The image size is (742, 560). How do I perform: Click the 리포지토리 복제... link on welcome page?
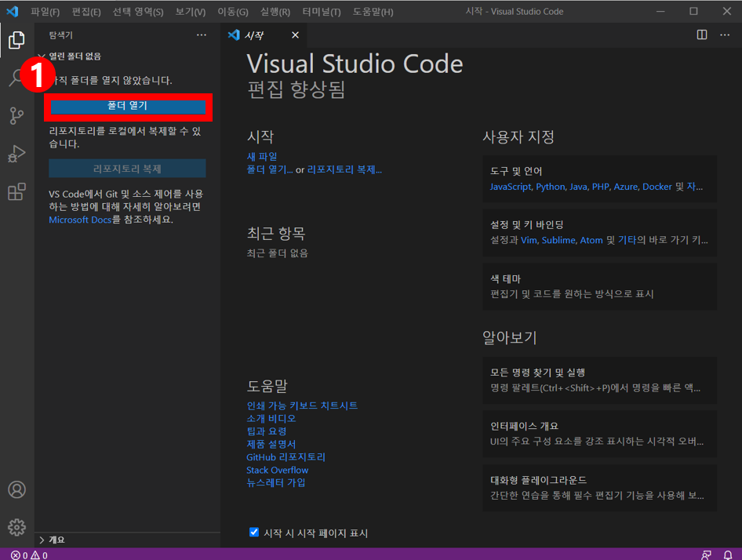[x=344, y=169]
